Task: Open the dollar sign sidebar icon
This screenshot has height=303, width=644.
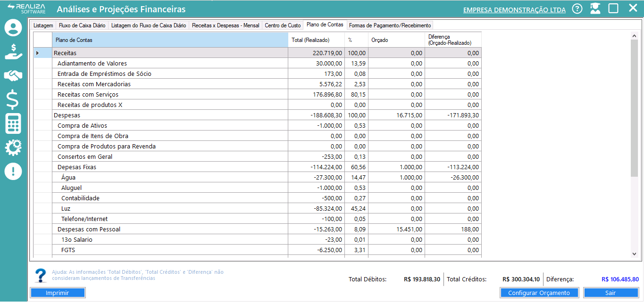Action: (x=13, y=99)
